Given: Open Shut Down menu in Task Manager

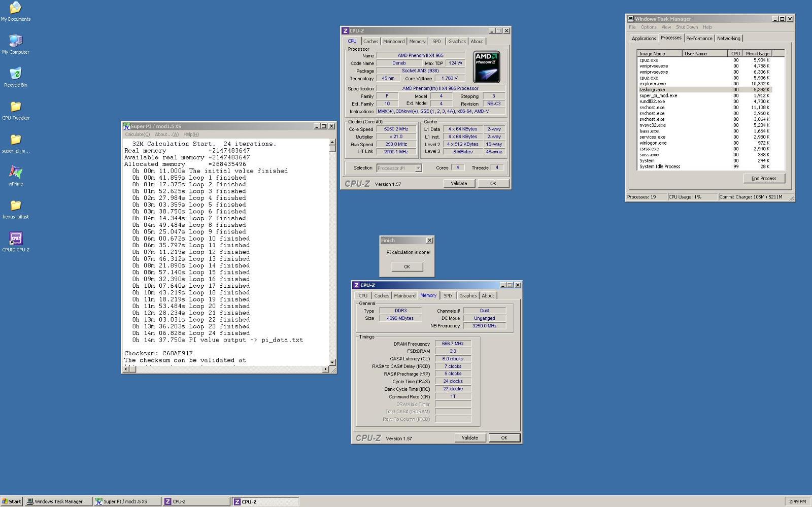Looking at the screenshot, I should click(x=687, y=27).
